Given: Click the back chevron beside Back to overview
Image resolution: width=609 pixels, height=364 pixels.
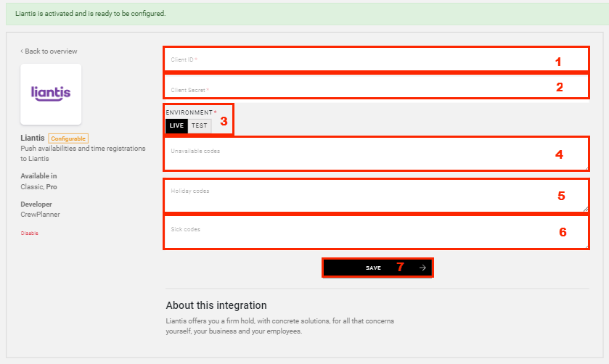Looking at the screenshot, I should (22, 51).
